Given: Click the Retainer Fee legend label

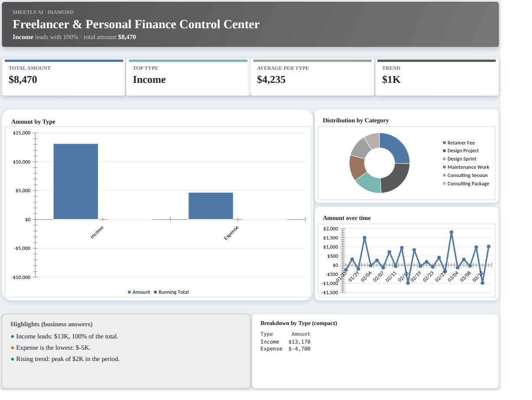Looking at the screenshot, I should click(461, 143).
